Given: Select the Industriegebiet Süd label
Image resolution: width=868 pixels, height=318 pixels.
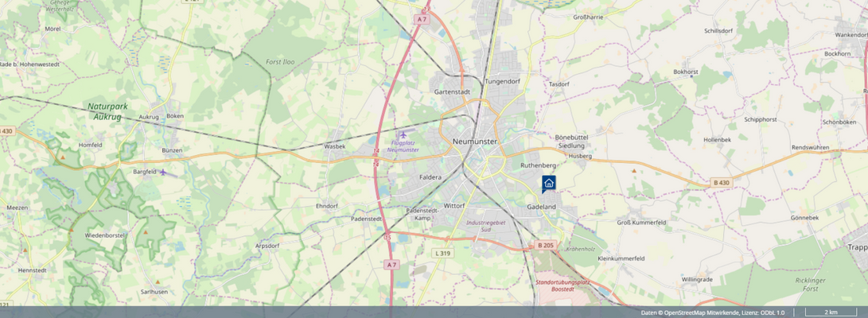Looking at the screenshot, I should coord(486,227).
